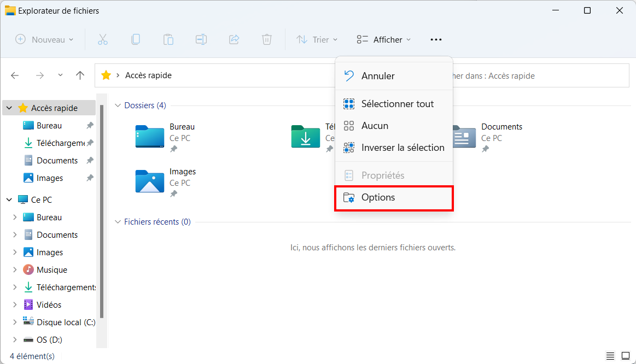Select the Bureau folder tile
The image size is (636, 364).
tap(165, 137)
